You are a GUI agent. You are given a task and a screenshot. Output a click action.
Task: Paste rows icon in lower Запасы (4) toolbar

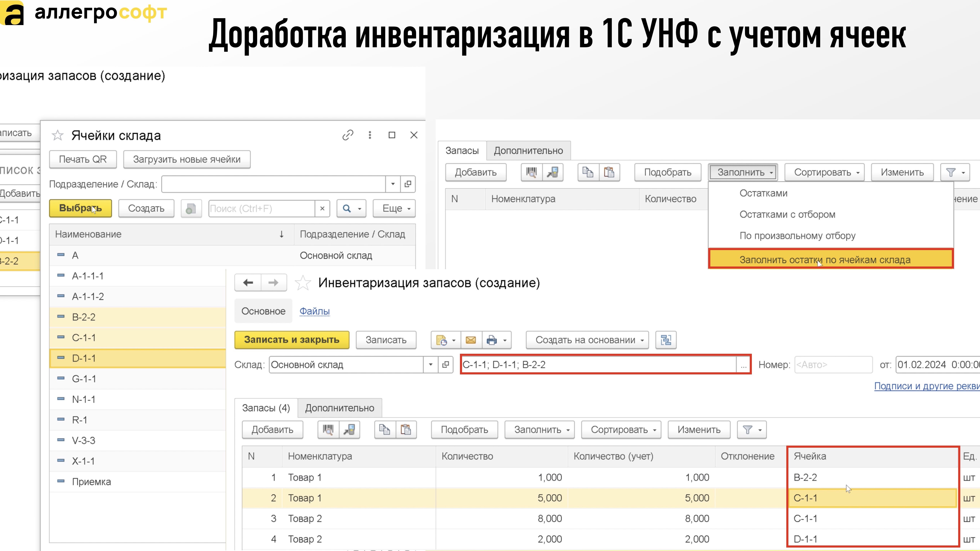pos(406,430)
